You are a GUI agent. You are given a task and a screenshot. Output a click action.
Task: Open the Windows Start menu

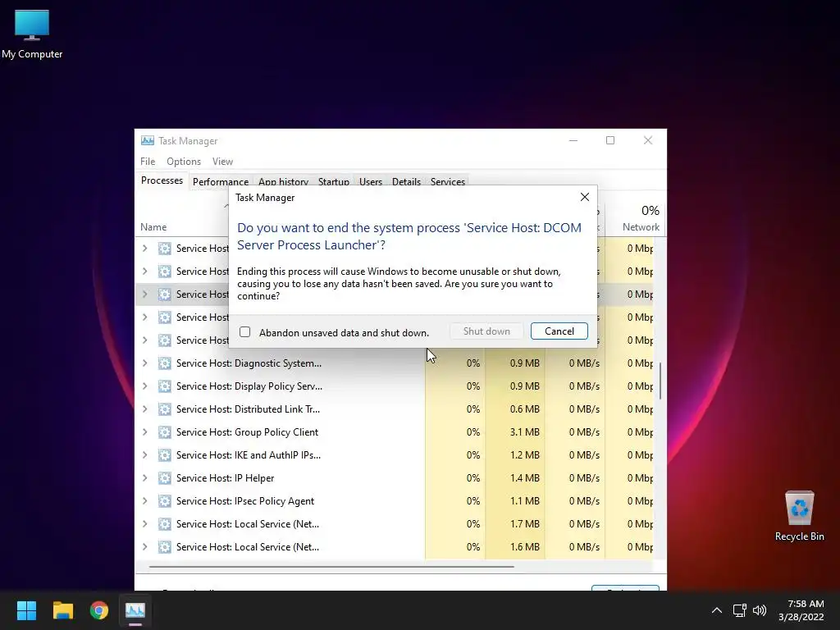coord(26,610)
